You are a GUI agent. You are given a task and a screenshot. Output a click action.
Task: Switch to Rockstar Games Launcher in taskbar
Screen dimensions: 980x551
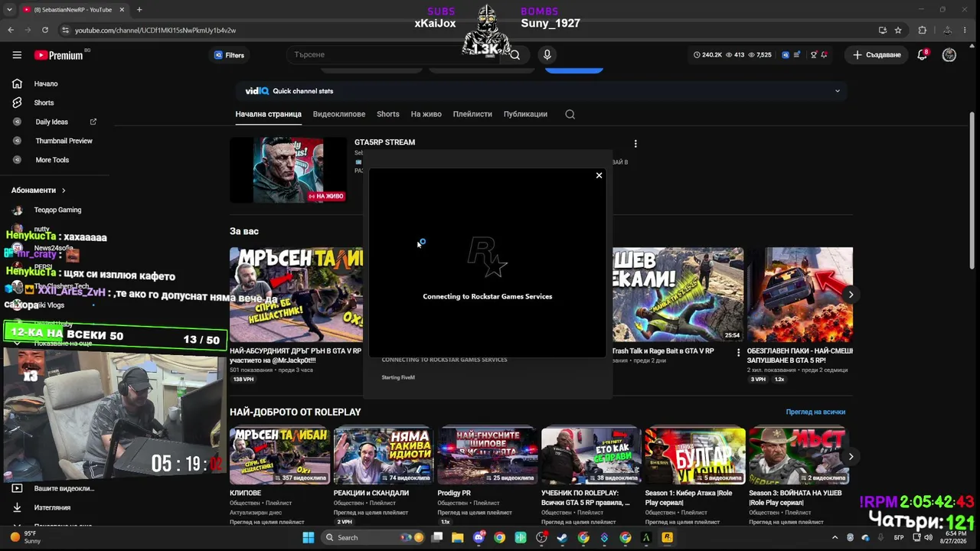point(667,537)
